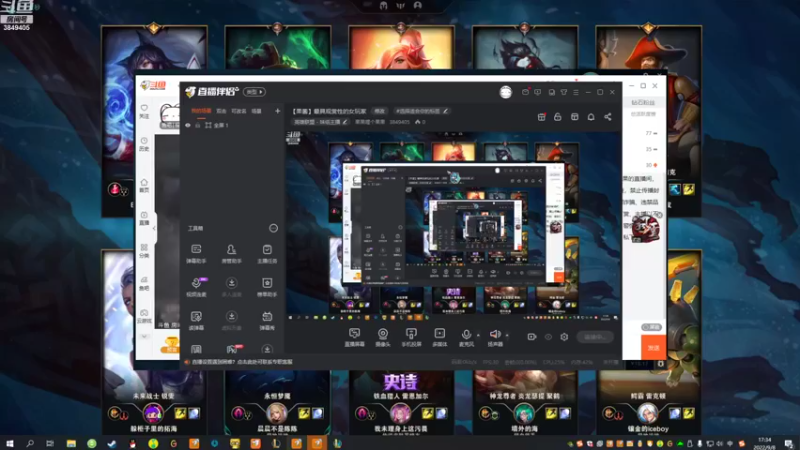
Task: Add the 直播屏幕 capture source
Action: pyautogui.click(x=354, y=337)
